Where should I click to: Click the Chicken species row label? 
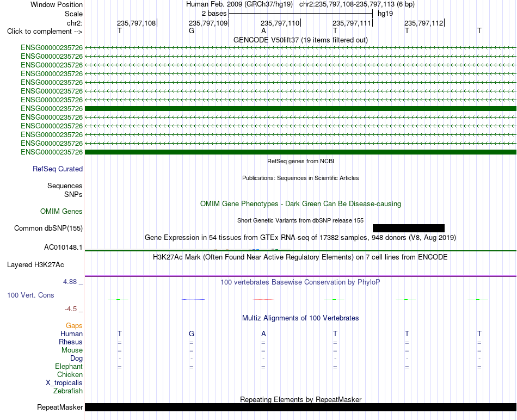[x=70, y=374]
